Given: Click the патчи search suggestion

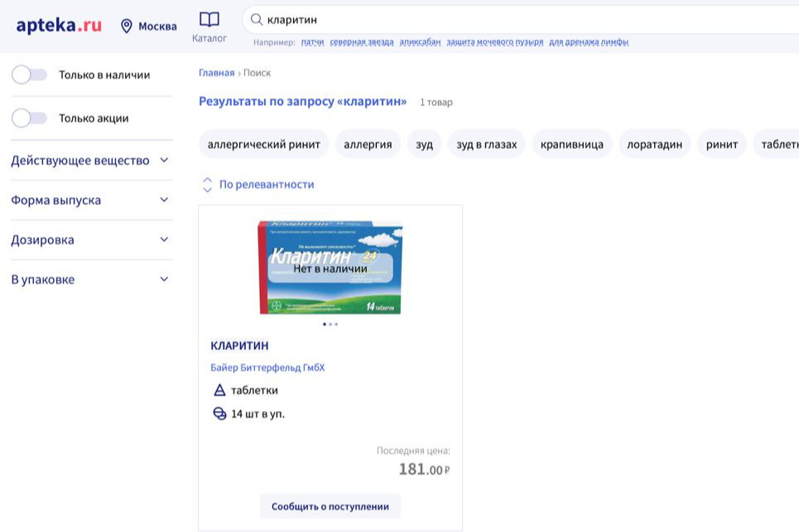Looking at the screenshot, I should [312, 41].
